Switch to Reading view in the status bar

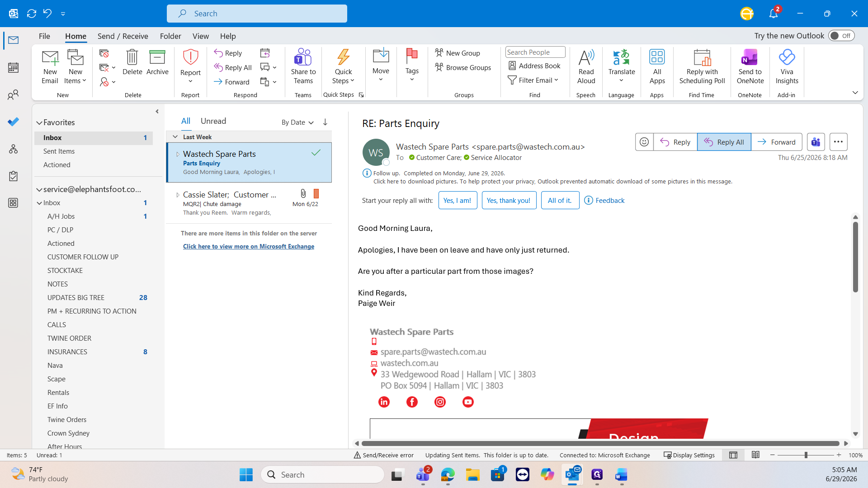[755, 455]
